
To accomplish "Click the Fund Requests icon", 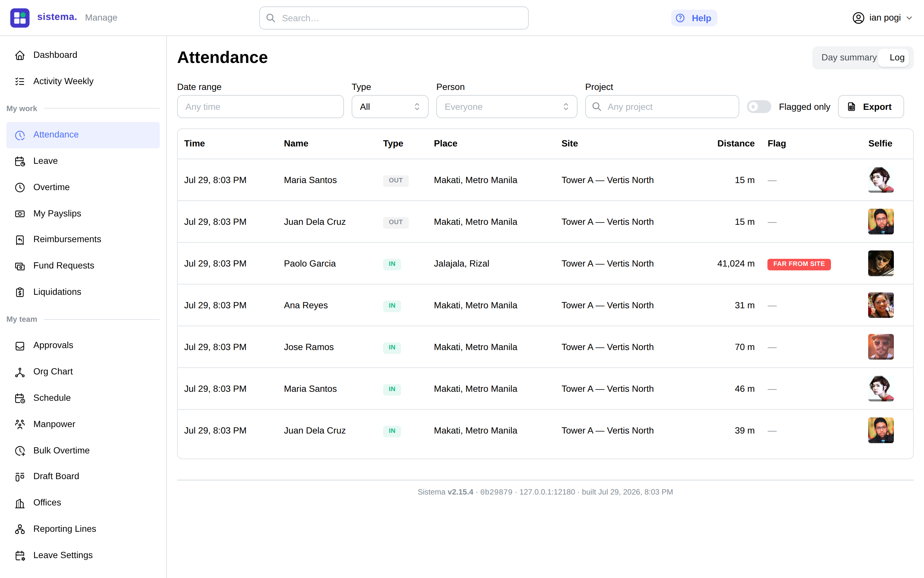I will [20, 266].
